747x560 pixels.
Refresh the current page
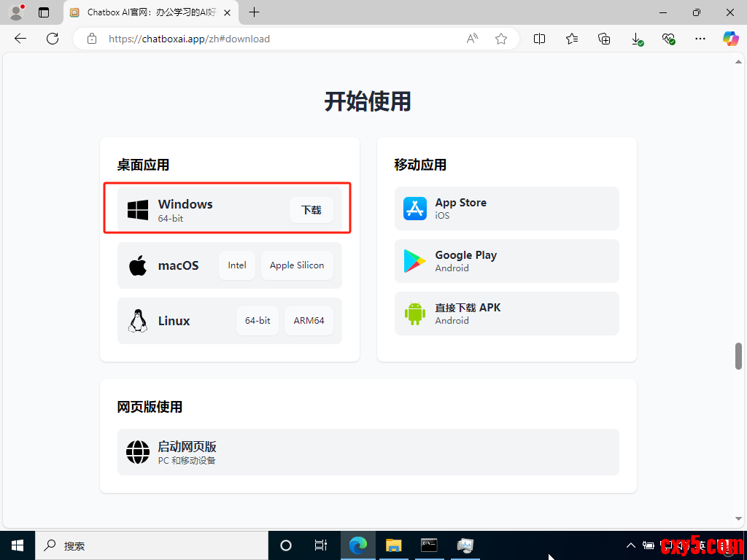coord(53,39)
